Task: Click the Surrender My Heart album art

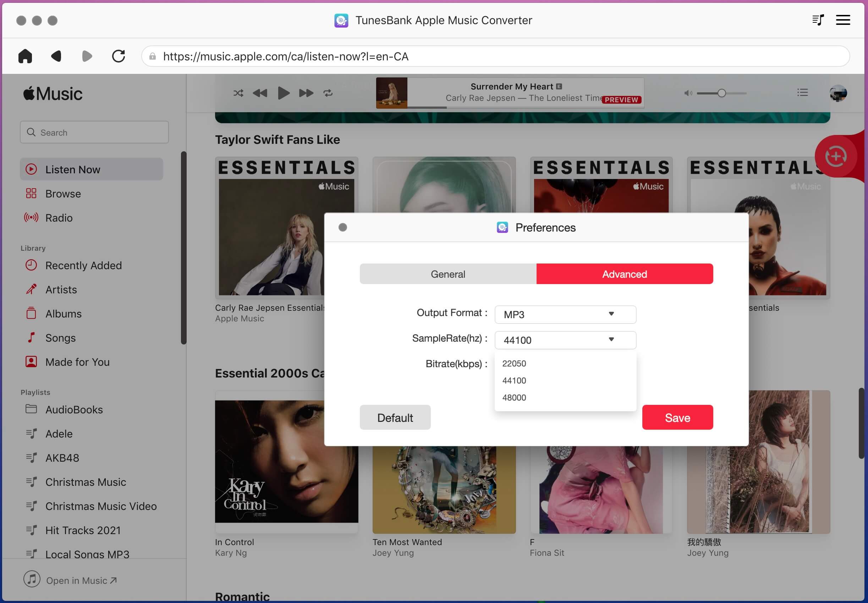Action: point(391,93)
